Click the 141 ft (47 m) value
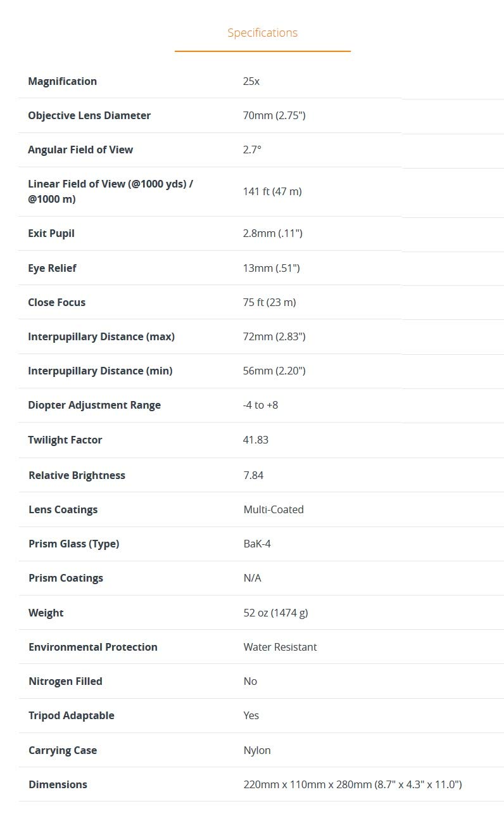The width and height of the screenshot is (504, 830). click(272, 191)
